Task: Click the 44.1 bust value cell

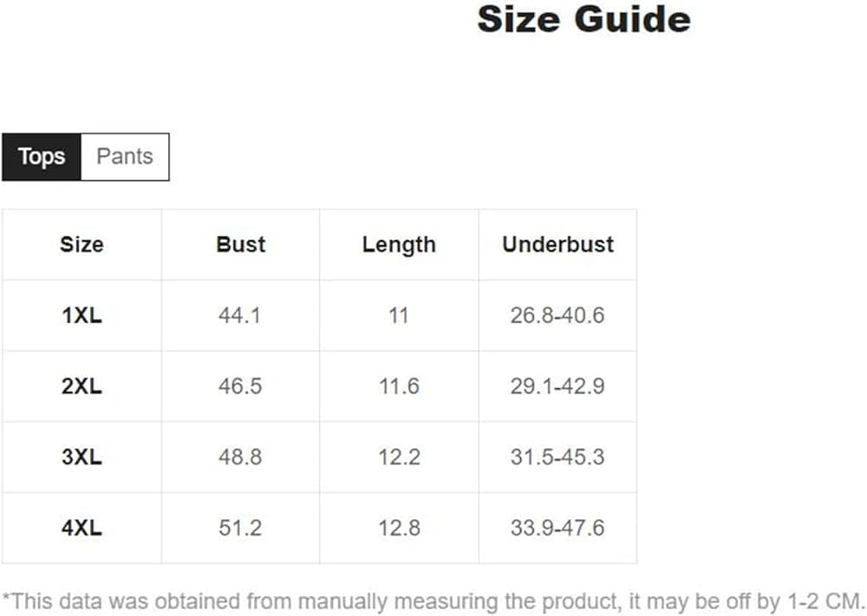Action: coord(240,315)
